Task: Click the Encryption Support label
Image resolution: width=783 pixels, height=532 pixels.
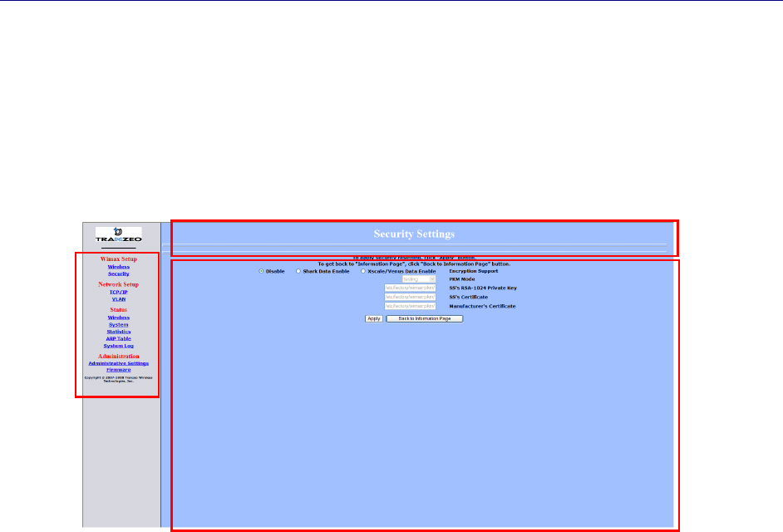Action: [474, 271]
